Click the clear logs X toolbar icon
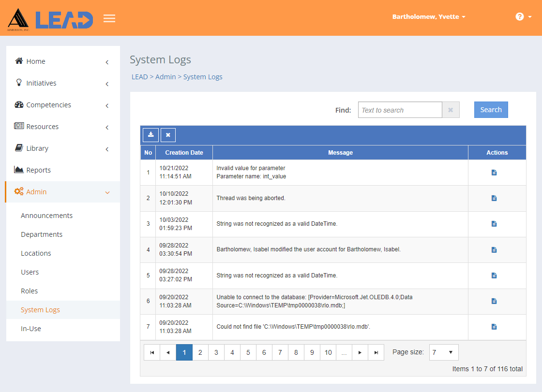542x392 pixels. click(168, 135)
